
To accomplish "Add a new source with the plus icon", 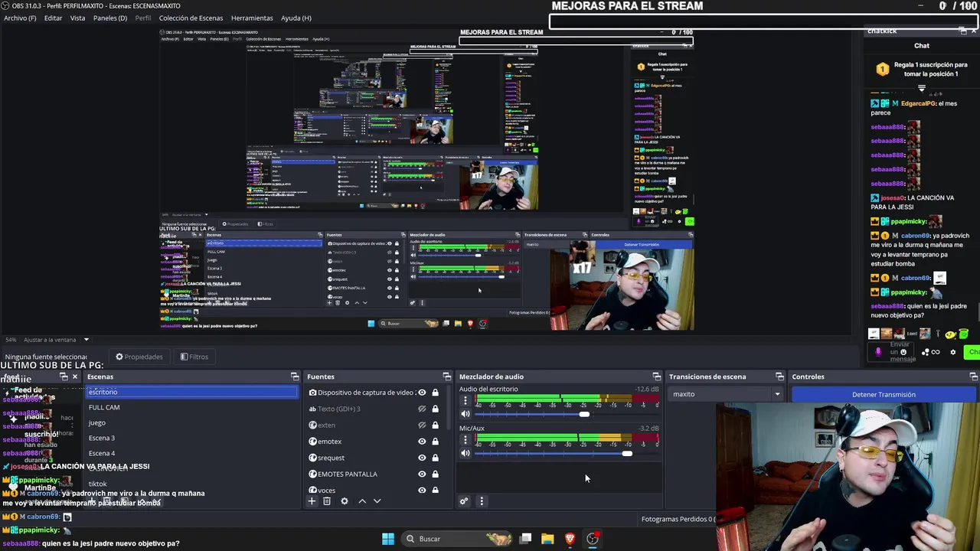I will [312, 501].
